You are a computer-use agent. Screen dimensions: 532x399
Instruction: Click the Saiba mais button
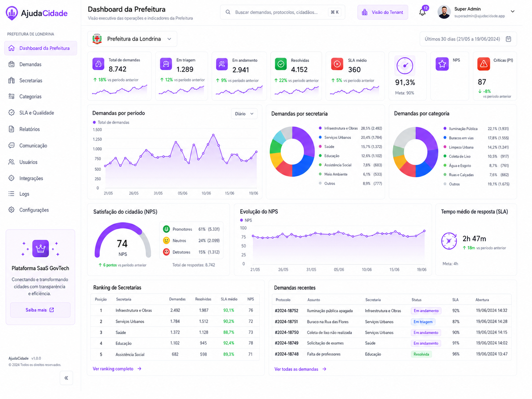pyautogui.click(x=40, y=310)
